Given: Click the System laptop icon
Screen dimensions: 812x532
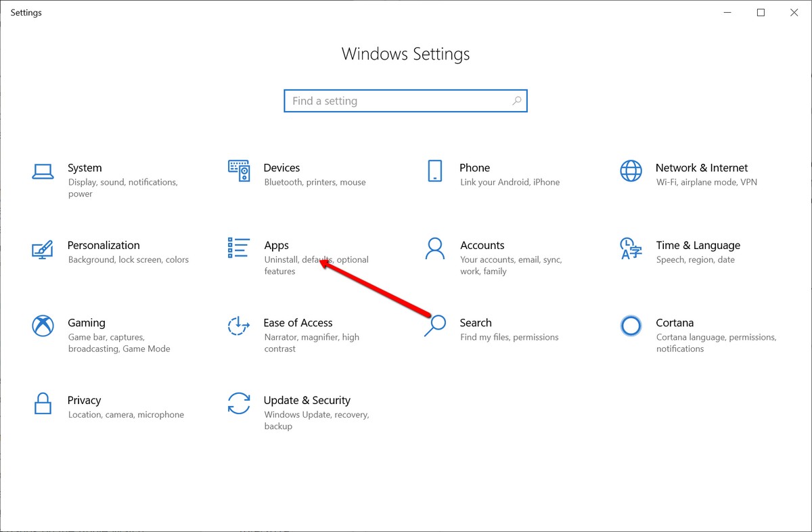Looking at the screenshot, I should pyautogui.click(x=43, y=171).
